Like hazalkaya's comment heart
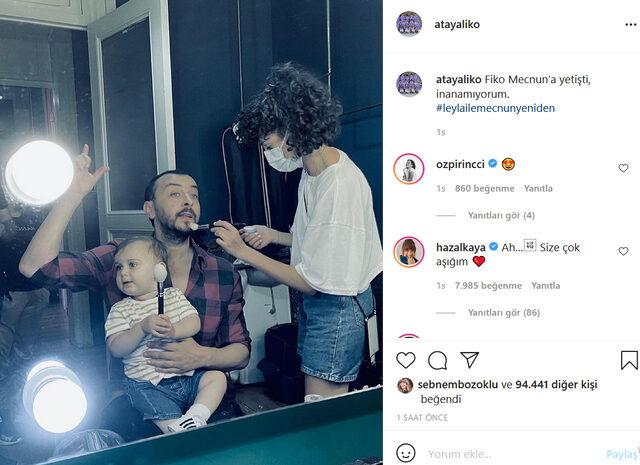This screenshot has height=465, width=640. coord(623,251)
